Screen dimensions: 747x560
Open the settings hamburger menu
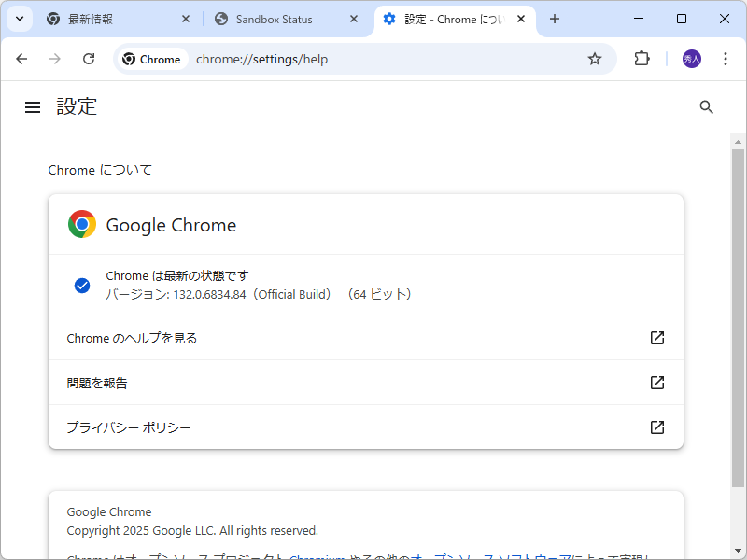tap(33, 106)
